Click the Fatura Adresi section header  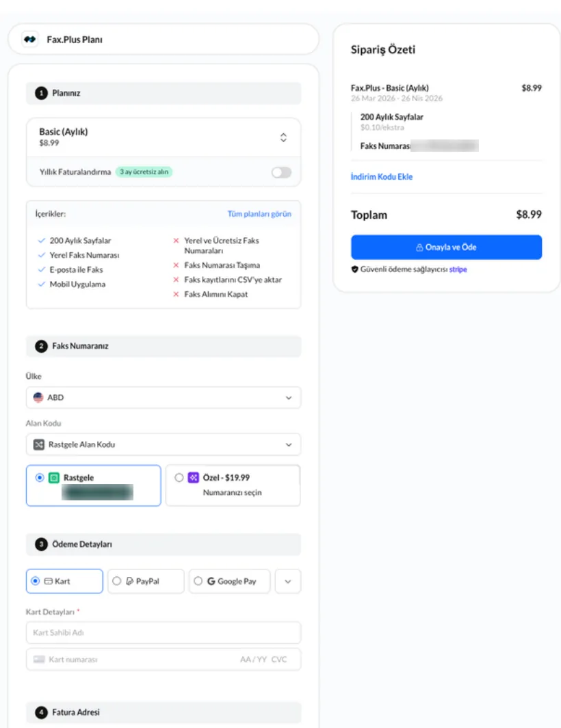coord(164,712)
